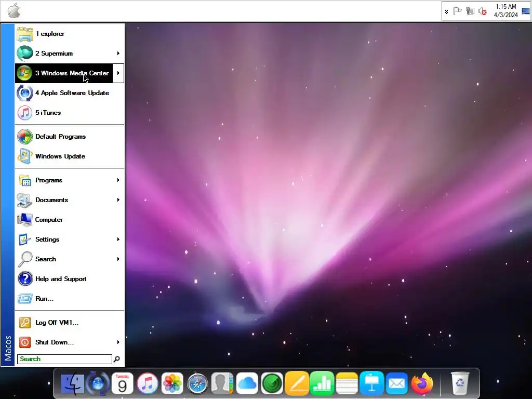Open 5 iTunes from start menu
The image size is (532, 399).
(70, 112)
